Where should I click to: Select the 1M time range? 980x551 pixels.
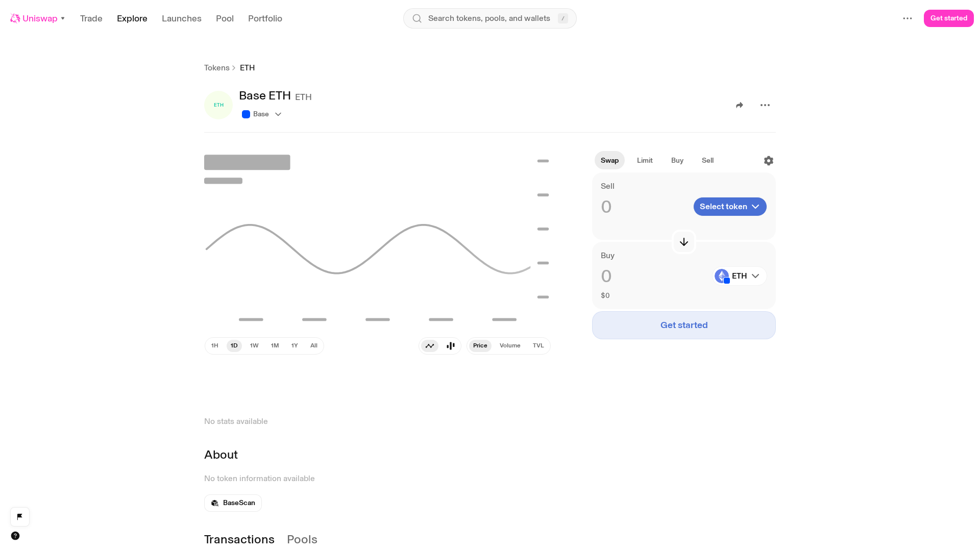tap(275, 346)
